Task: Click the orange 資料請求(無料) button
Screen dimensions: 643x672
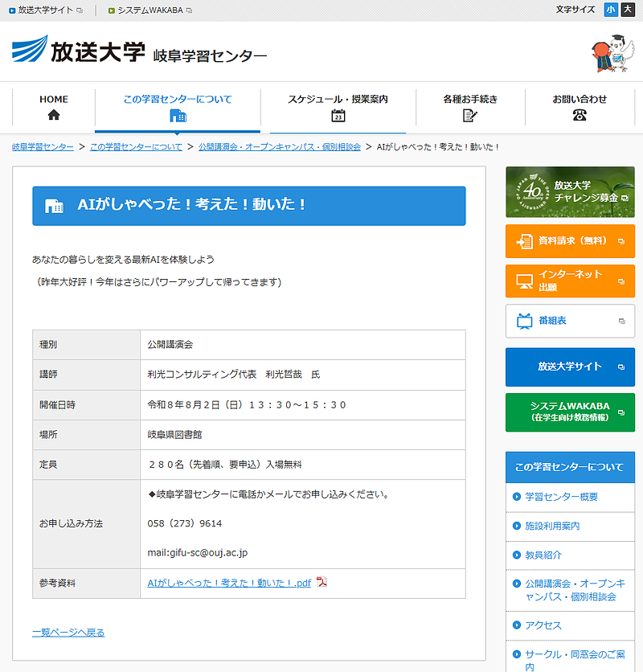Action: coord(570,241)
